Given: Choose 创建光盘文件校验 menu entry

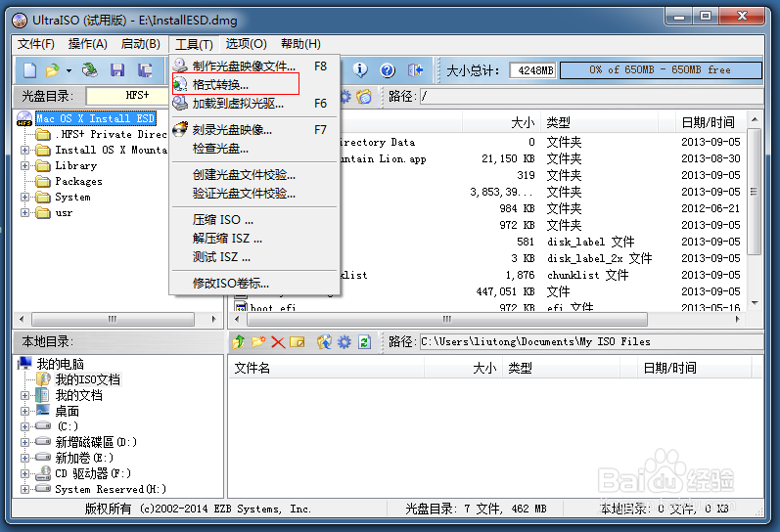Looking at the screenshot, I should (x=254, y=174).
